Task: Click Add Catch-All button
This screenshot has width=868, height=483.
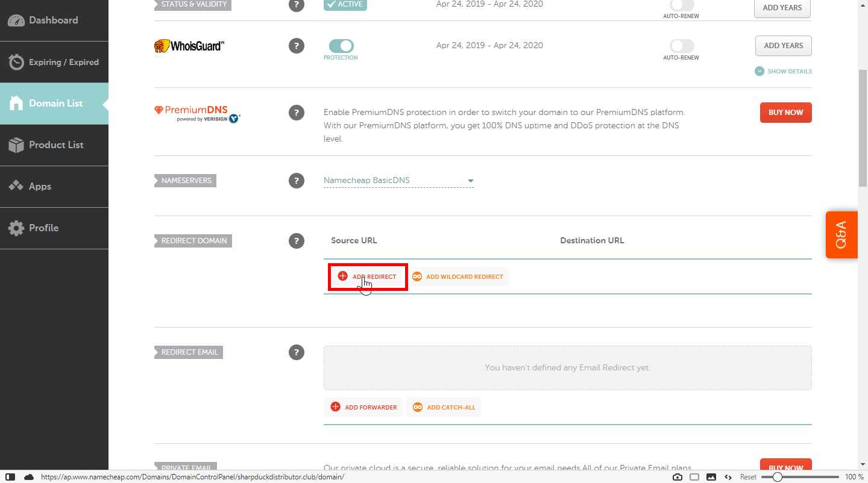Action: tap(444, 407)
